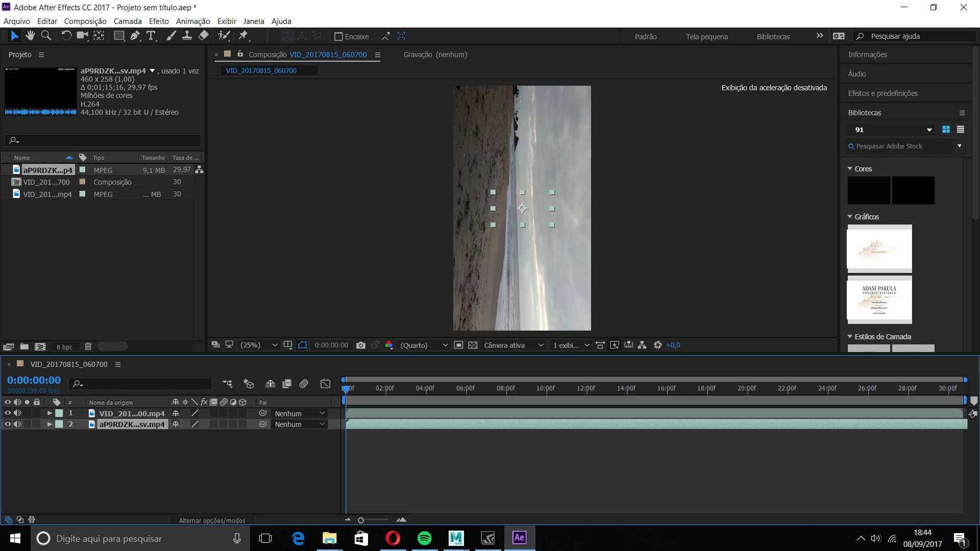
Task: Click Alternar opções/modos in the timeline
Action: (212, 520)
